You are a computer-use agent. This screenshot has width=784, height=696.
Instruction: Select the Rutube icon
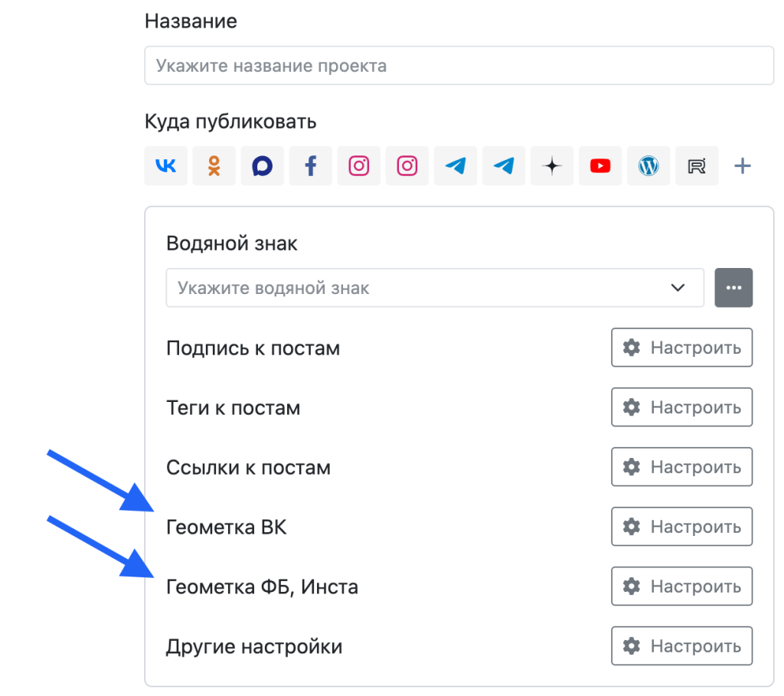(697, 166)
